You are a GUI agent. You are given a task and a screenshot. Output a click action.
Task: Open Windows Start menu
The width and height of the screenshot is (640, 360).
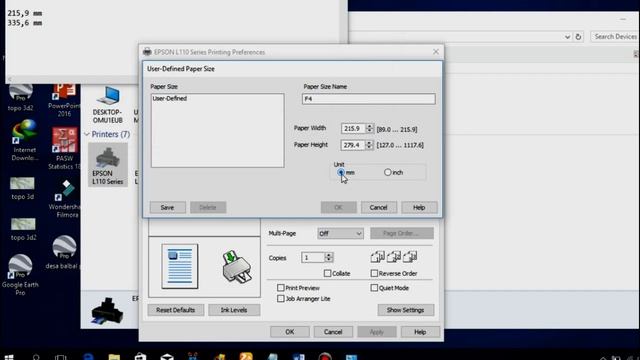click(x=9, y=358)
